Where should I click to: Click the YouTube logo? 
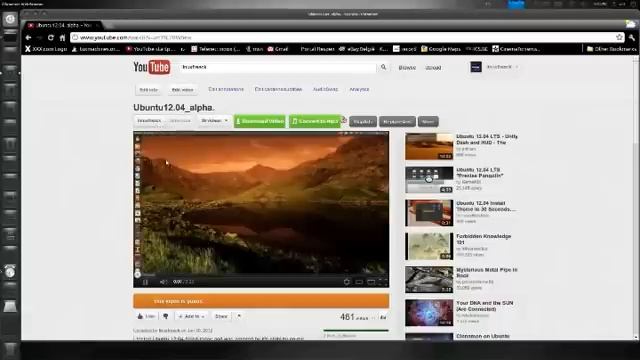pyautogui.click(x=151, y=67)
